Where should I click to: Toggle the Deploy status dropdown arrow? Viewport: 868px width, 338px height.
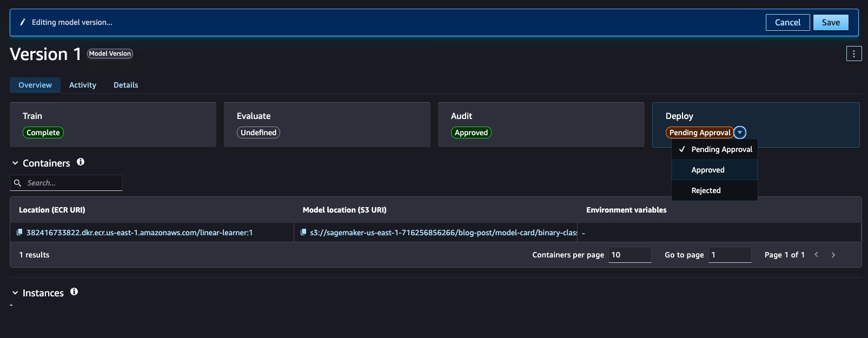coord(740,132)
